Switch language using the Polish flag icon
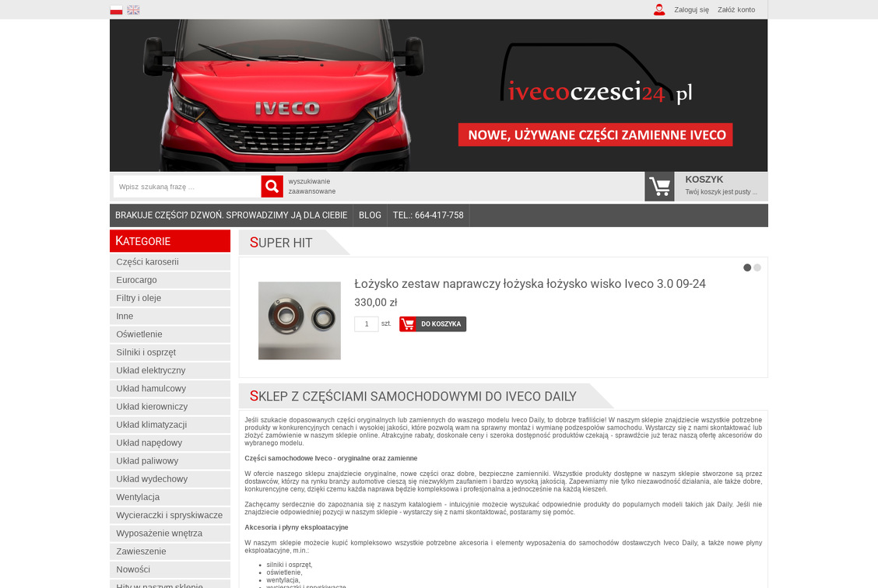 [116, 9]
